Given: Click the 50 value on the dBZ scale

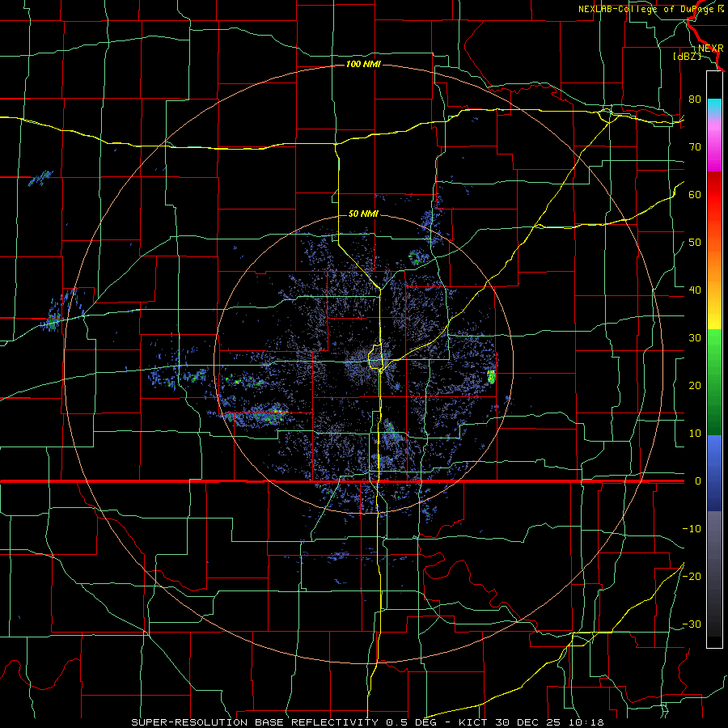Looking at the screenshot, I should tap(695, 243).
